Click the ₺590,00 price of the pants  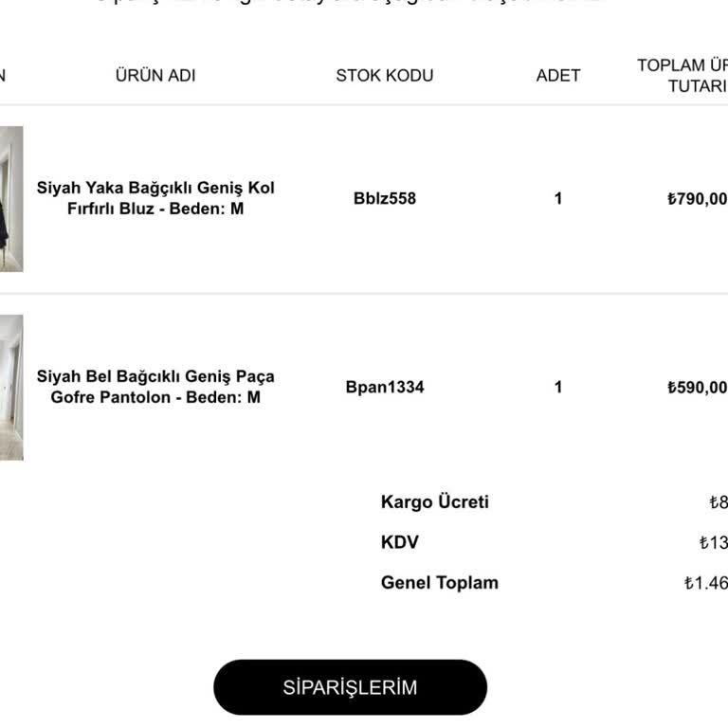[x=698, y=388]
